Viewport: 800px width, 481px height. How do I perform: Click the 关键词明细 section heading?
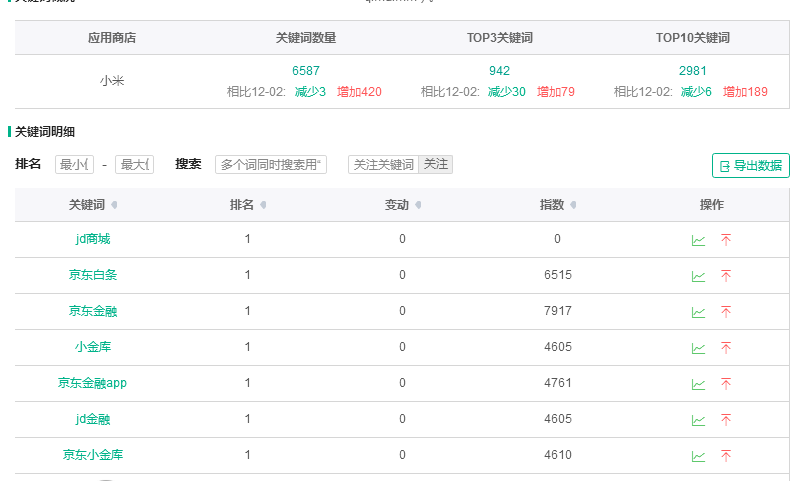pos(45,132)
